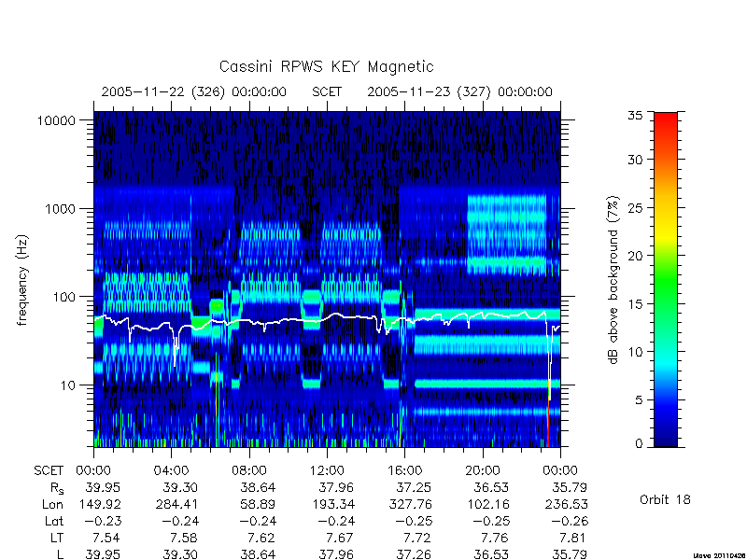The image size is (747, 560).
Task: Select the end date '2005-11-23 (327) 00:00:00'
Action: click(459, 91)
